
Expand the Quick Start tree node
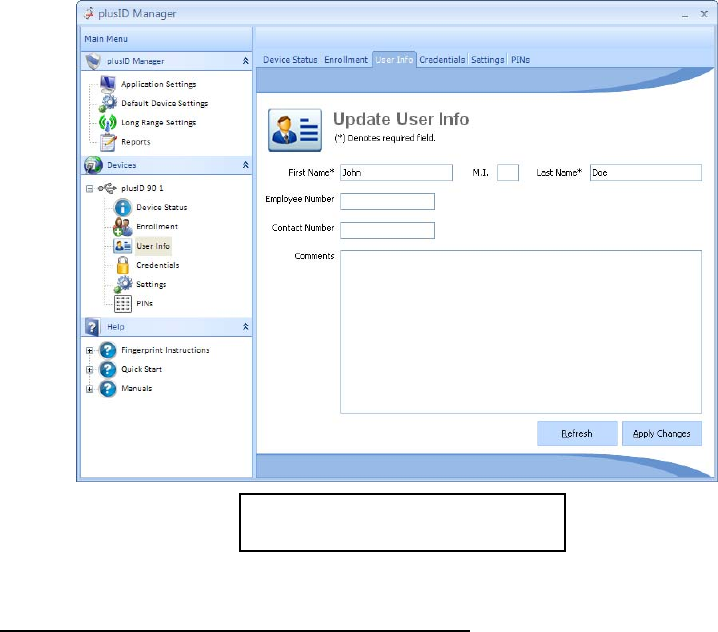click(x=90, y=370)
